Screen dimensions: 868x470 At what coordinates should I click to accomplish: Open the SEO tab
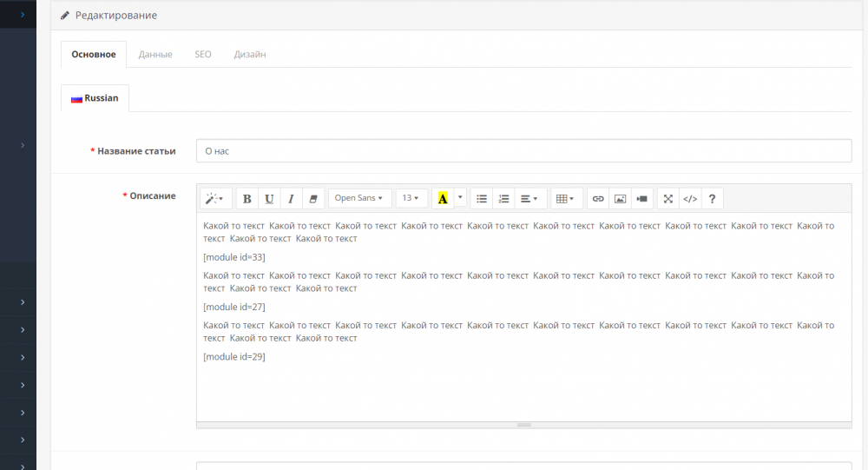203,55
